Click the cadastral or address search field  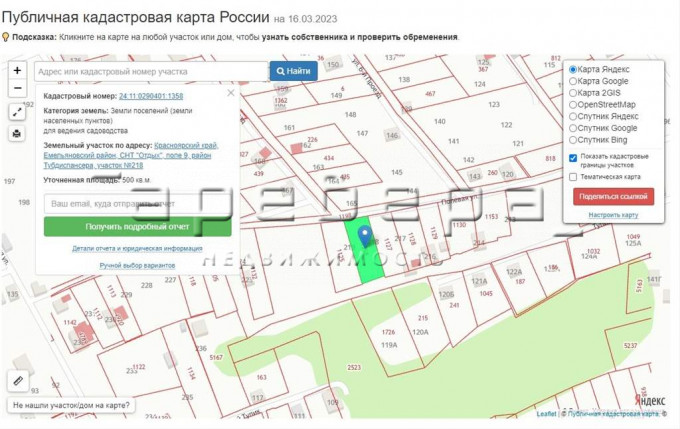coord(150,72)
